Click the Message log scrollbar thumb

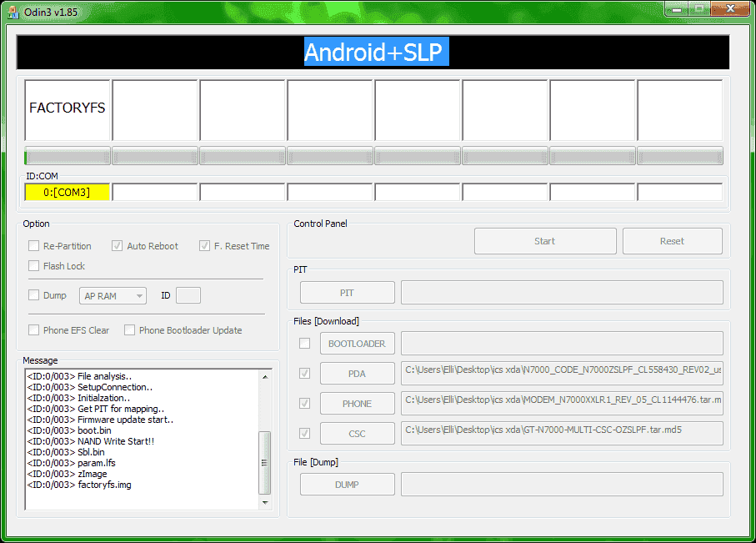pyautogui.click(x=265, y=463)
